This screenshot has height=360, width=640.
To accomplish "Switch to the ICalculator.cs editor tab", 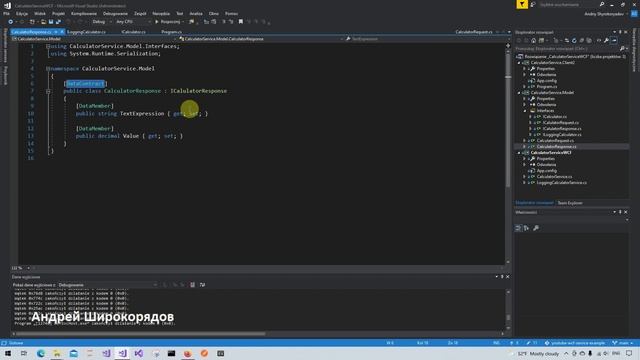I will pos(133,32).
